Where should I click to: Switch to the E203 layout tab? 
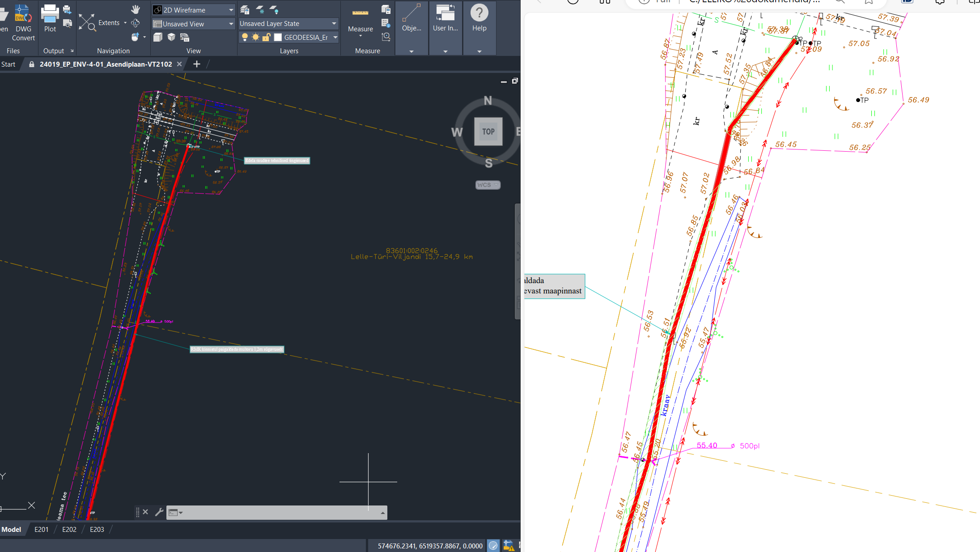pos(97,529)
